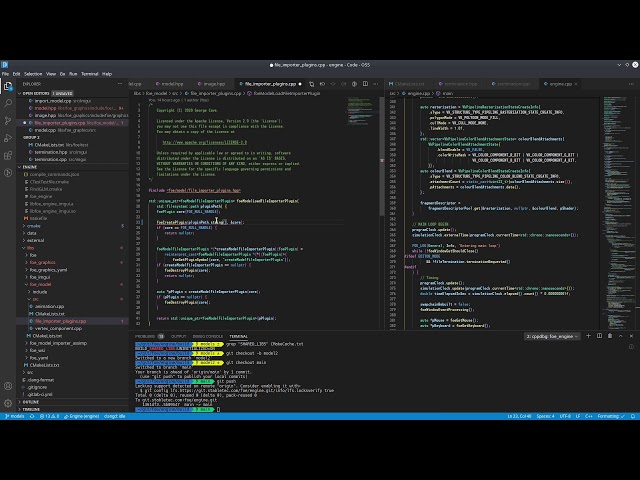Viewport: 640px width, 480px height.
Task: Switch to termination.hpp tab in right group
Action: pyautogui.click(x=457, y=84)
